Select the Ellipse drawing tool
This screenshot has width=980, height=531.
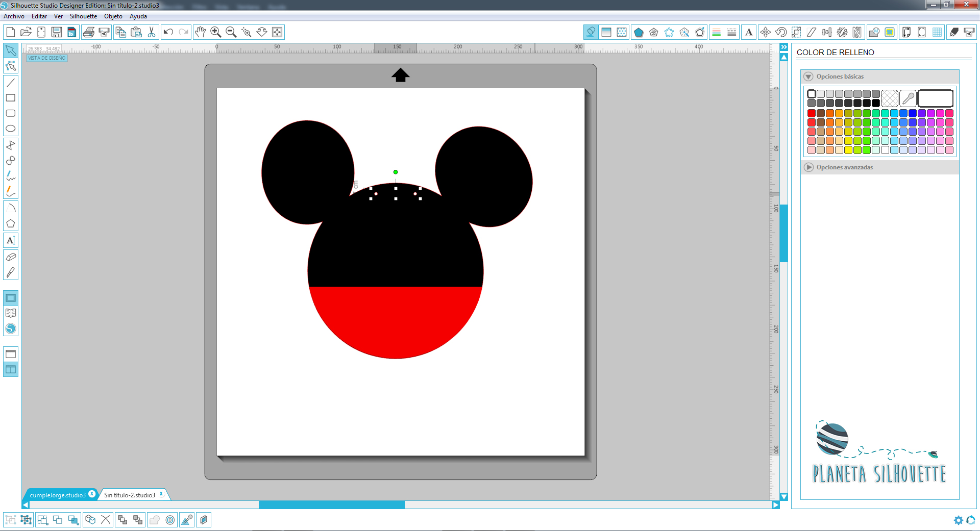[x=11, y=129]
